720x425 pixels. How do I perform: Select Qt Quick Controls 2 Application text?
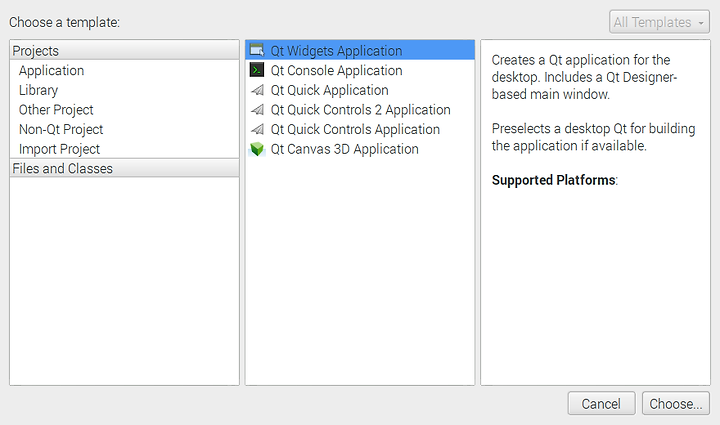pos(360,110)
